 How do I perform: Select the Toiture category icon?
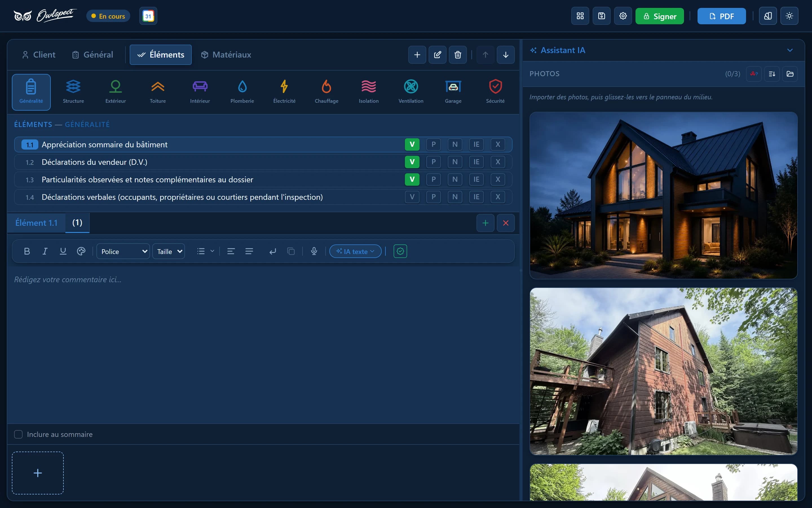click(x=158, y=92)
